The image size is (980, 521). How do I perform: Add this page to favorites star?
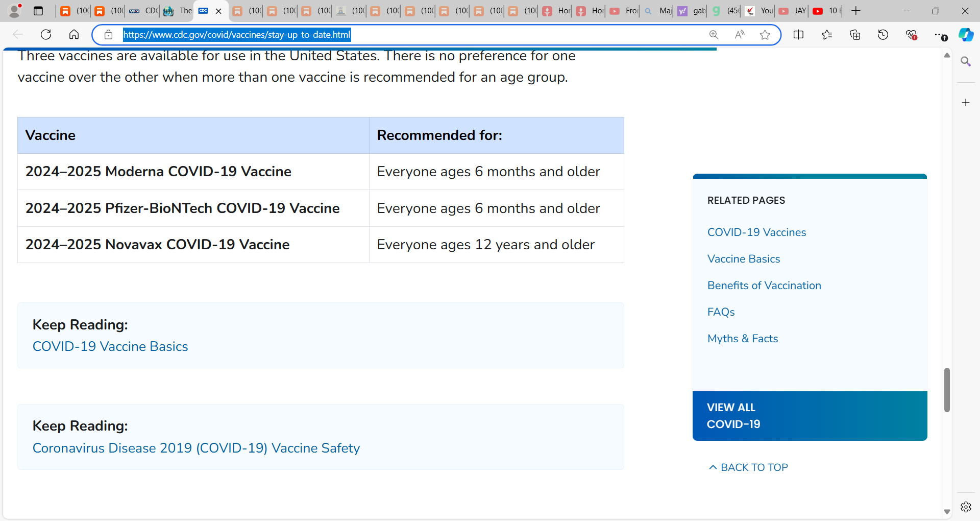765,35
